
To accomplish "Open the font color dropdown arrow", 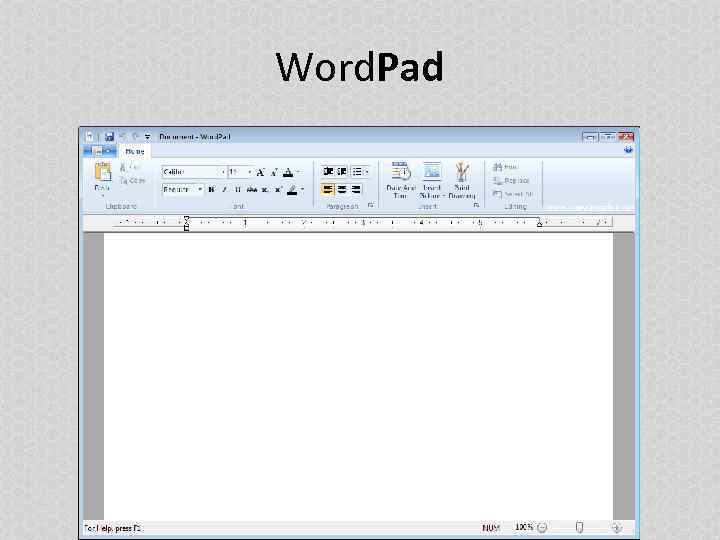I will pyautogui.click(x=298, y=172).
